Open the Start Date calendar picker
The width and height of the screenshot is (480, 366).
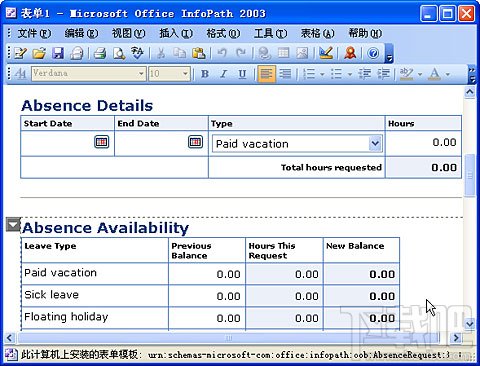point(102,142)
